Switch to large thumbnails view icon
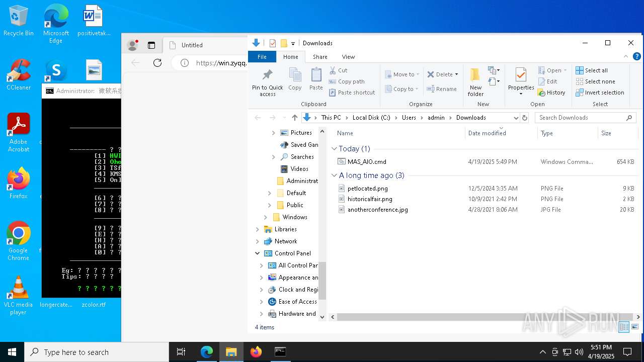Screen dimensions: 644x362 click(635, 327)
